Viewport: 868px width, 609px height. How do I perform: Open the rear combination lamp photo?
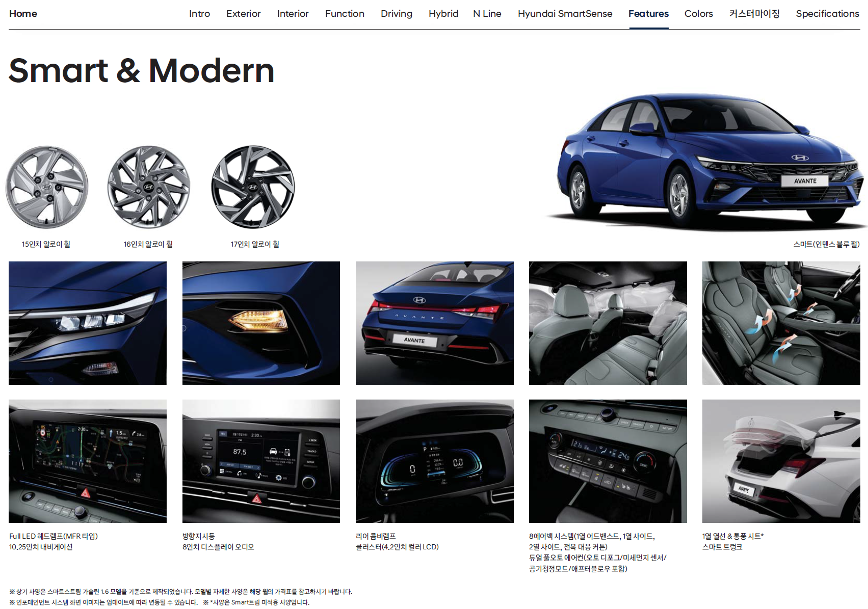point(435,323)
